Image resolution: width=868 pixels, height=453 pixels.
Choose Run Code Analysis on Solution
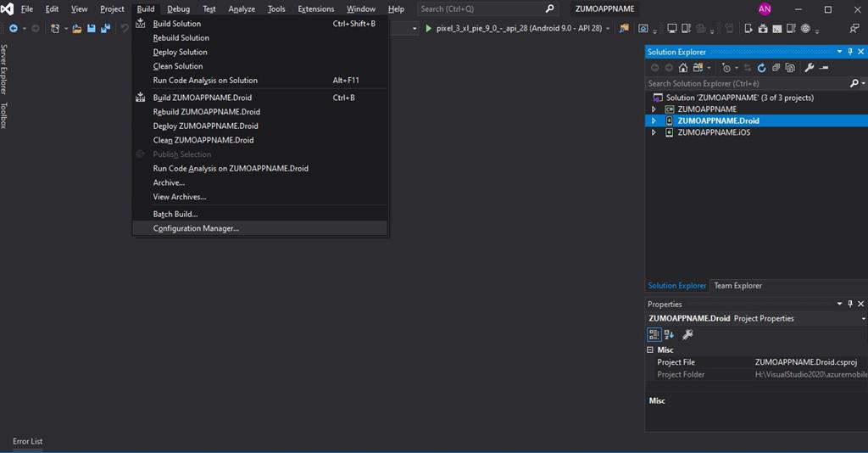click(x=259, y=81)
